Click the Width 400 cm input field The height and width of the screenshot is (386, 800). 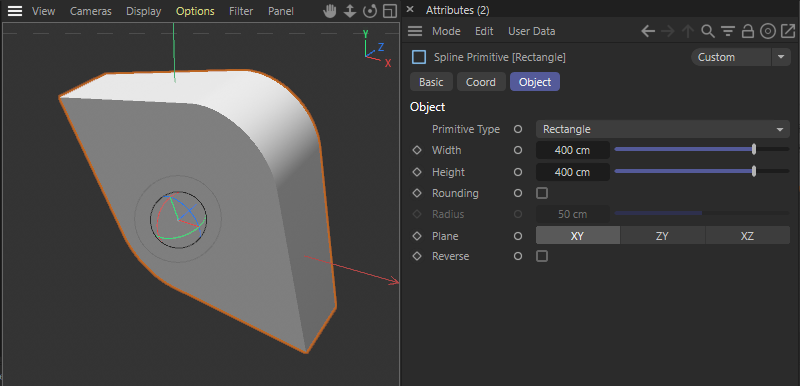click(x=573, y=150)
